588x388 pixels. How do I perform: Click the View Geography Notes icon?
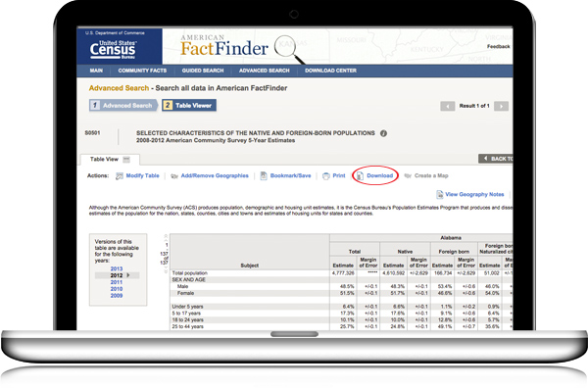click(x=439, y=195)
